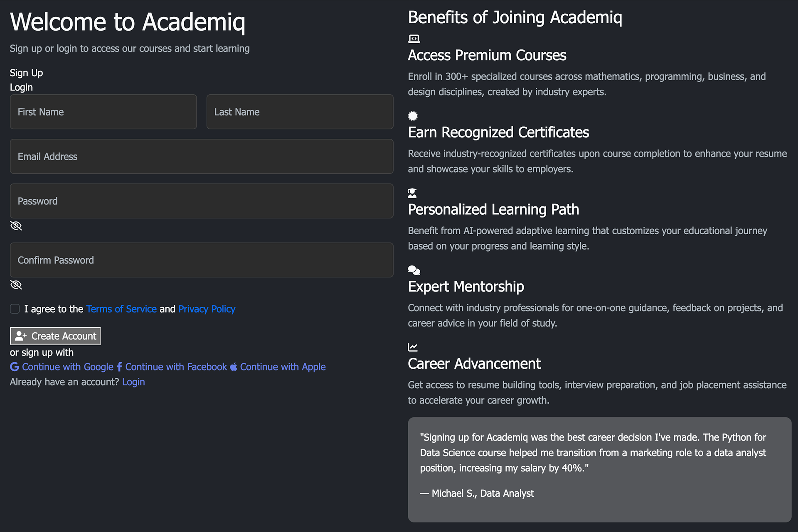The height and width of the screenshot is (532, 798).
Task: Switch to the Sign Up tab
Action: tap(26, 73)
